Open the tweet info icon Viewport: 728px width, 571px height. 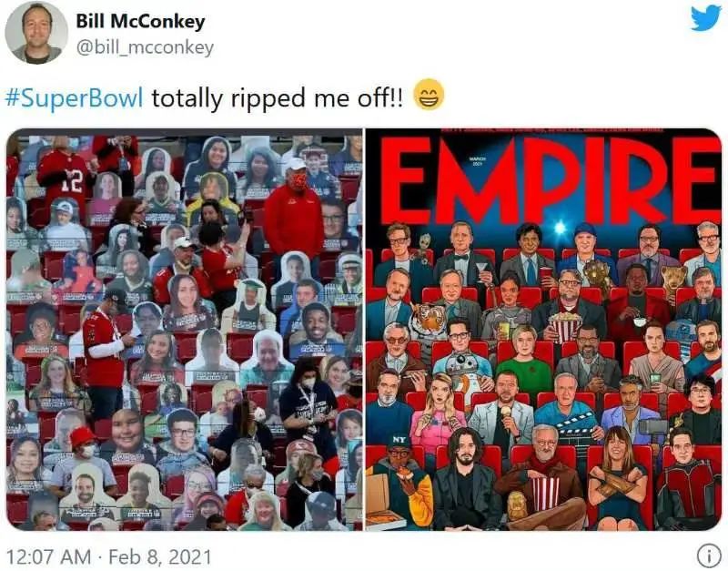[707, 556]
